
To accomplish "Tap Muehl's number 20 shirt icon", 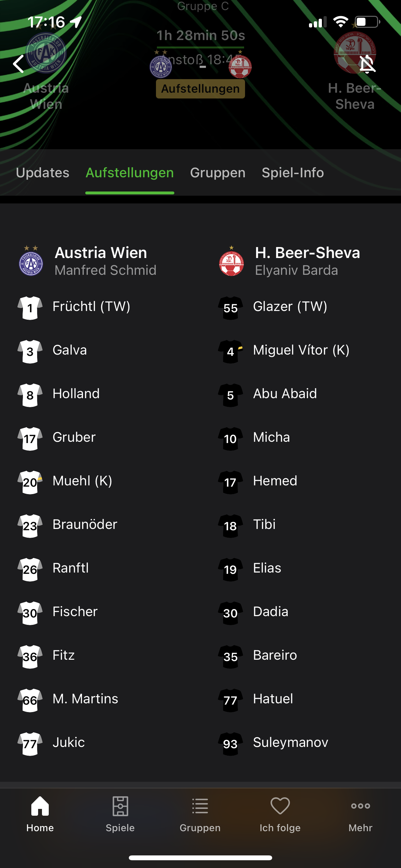I will [x=30, y=482].
